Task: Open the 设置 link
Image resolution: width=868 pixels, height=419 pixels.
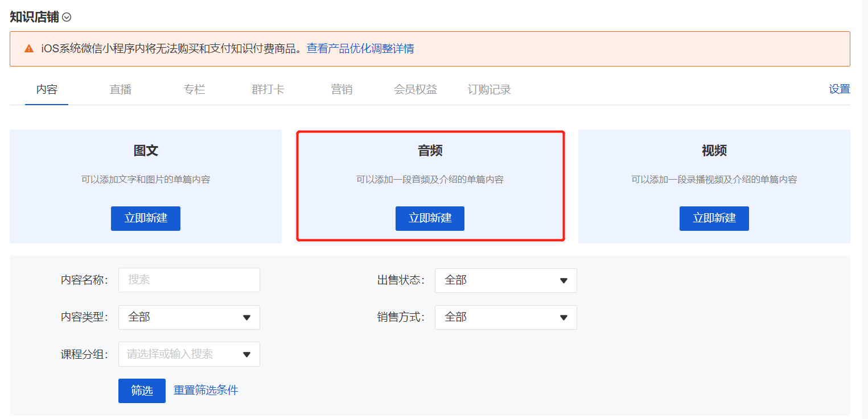Action: coord(840,89)
